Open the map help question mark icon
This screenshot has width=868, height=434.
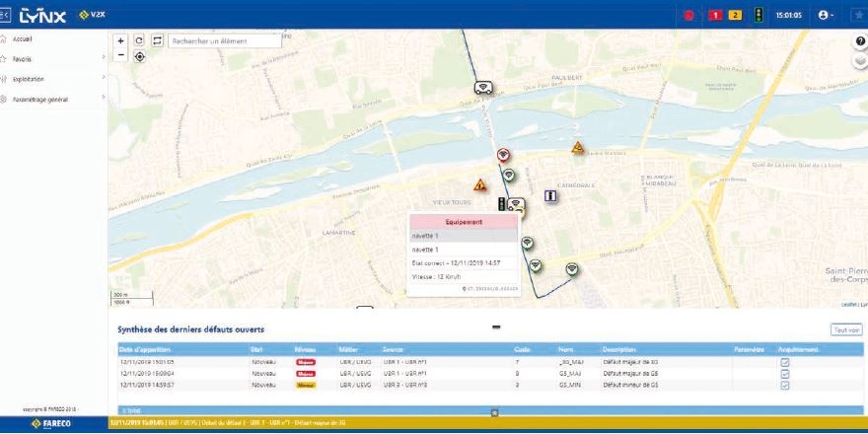tap(860, 41)
